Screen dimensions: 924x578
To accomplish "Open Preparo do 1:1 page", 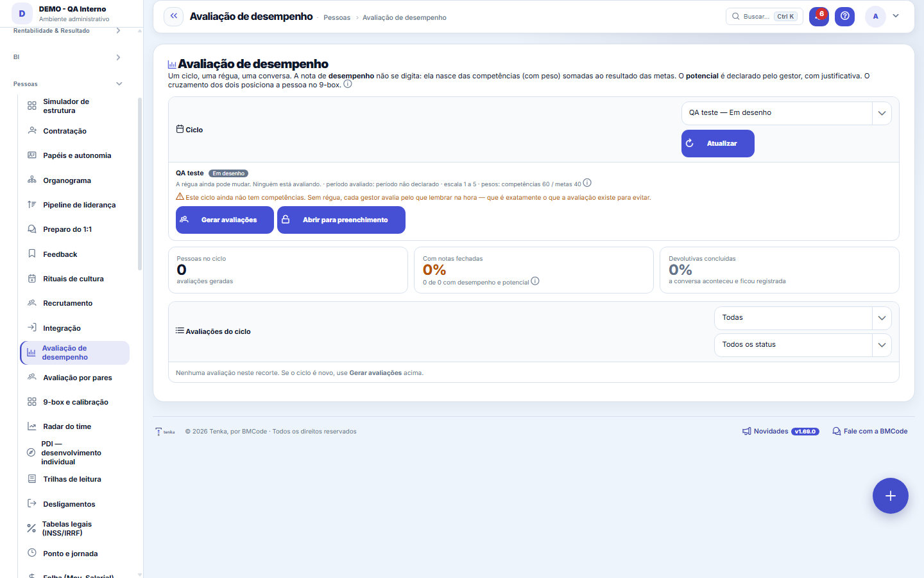I will pyautogui.click(x=75, y=229).
